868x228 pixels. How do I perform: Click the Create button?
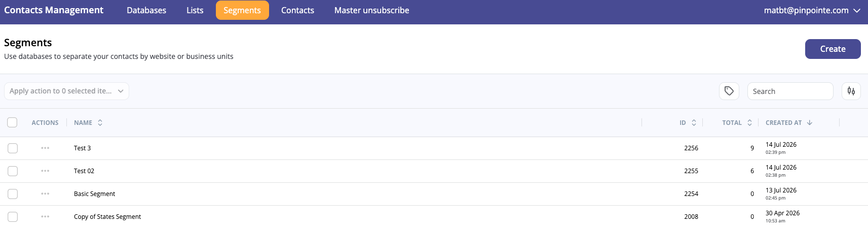[833, 49]
